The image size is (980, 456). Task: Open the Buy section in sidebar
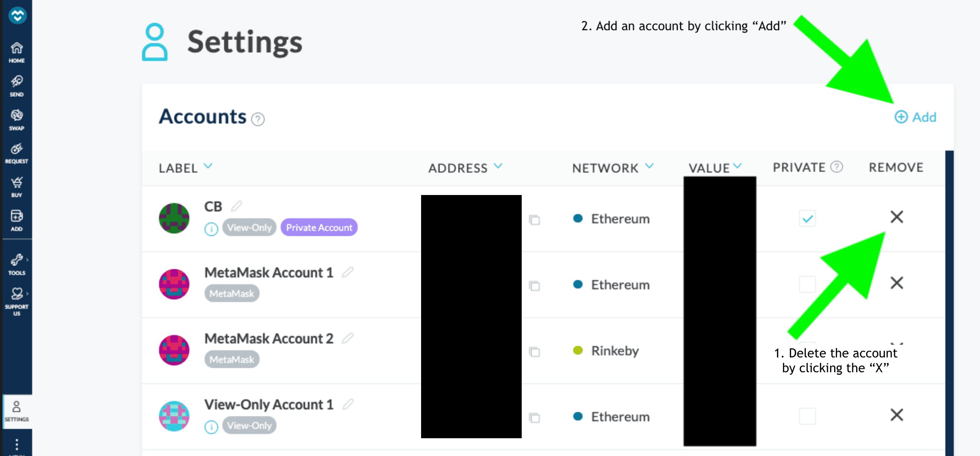[x=16, y=187]
